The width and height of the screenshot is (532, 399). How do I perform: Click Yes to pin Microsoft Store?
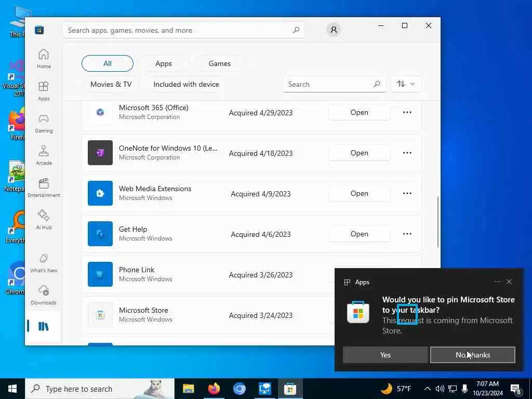click(385, 355)
